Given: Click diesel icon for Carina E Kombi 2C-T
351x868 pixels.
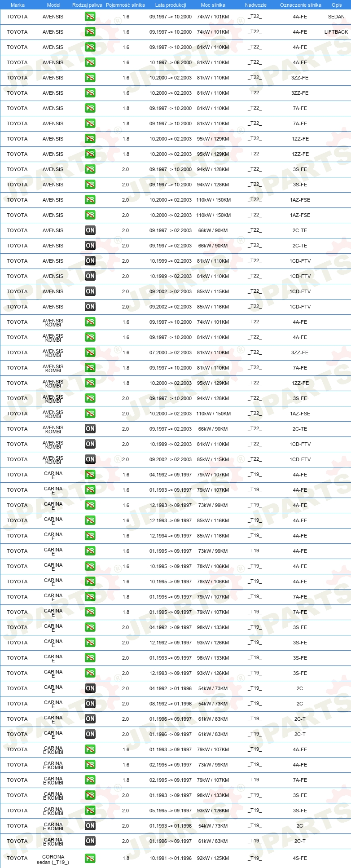Looking at the screenshot, I should (90, 841).
